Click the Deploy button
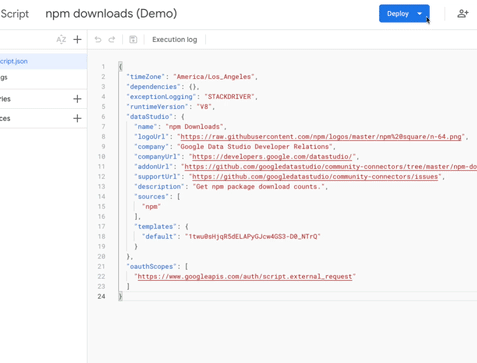Viewport: 477px width, 363px height. point(398,14)
